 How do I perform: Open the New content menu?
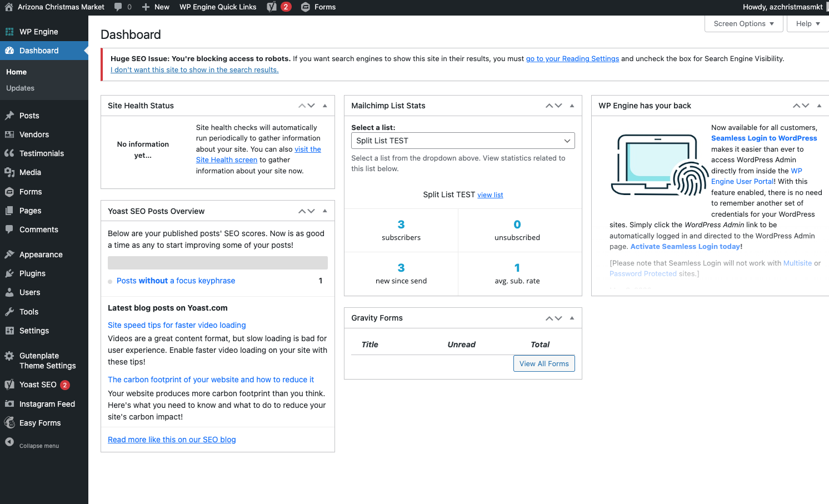point(156,7)
